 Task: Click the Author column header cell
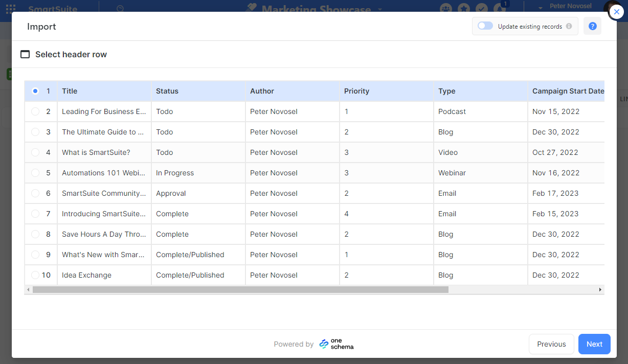(293, 91)
